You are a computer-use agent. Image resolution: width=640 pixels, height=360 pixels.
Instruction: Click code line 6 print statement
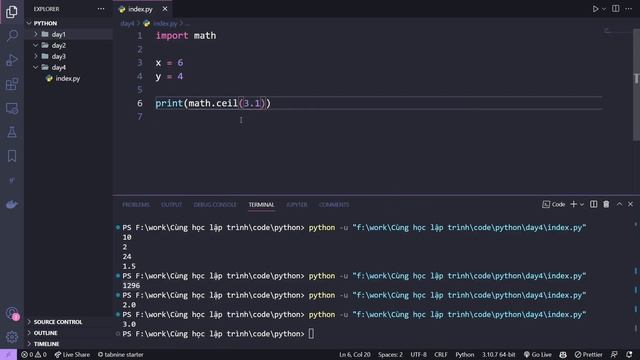213,103
